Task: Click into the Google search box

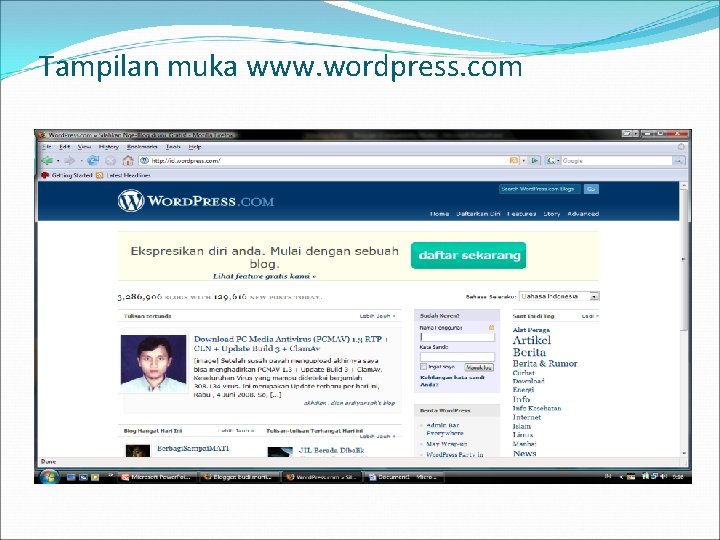Action: coord(617,161)
